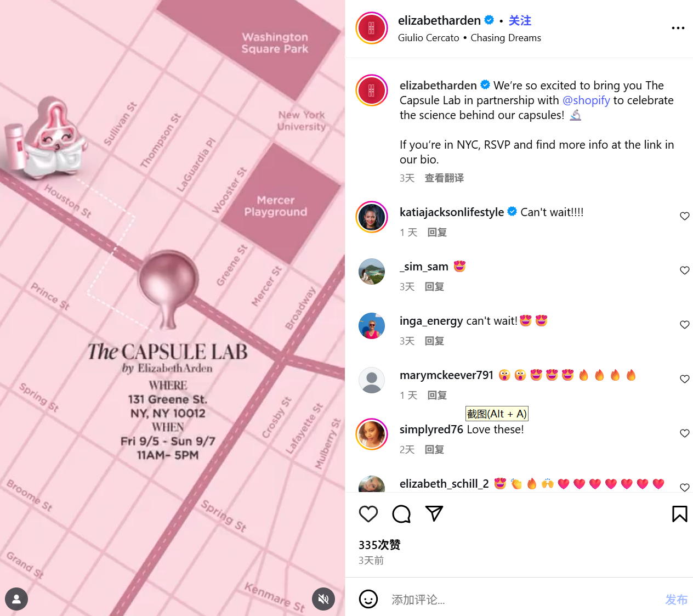693x616 pixels.
Task: Unmute the video sound
Action: coord(323,599)
